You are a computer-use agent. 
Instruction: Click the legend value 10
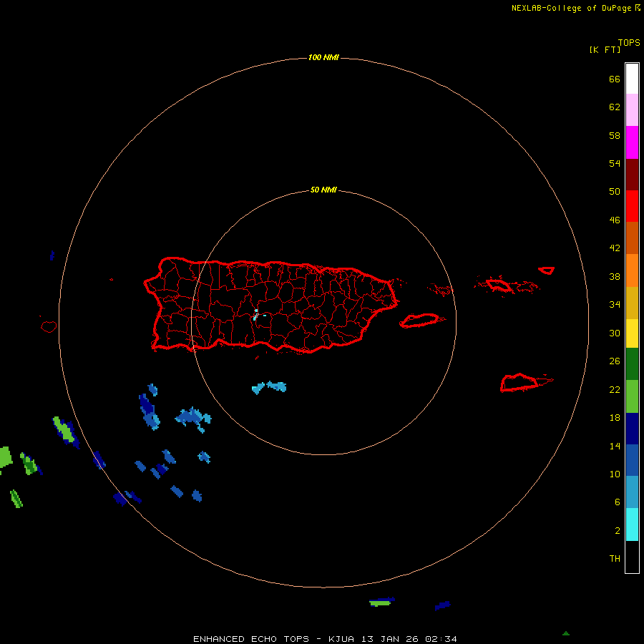pos(615,474)
